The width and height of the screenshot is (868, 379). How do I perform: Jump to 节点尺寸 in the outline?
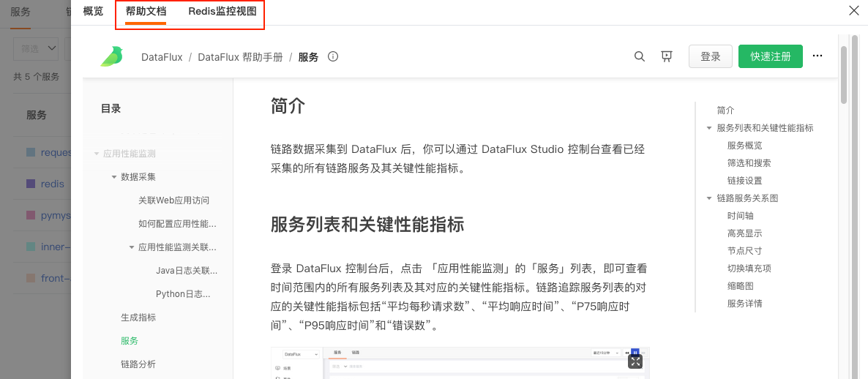(x=744, y=251)
